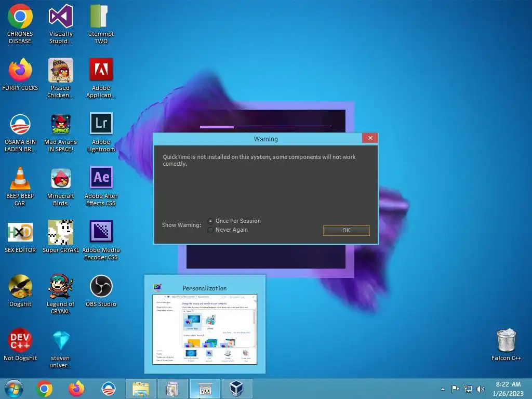
Task: Open the CHRONES DISEASE Chrome desktop icon
Action: [20, 24]
